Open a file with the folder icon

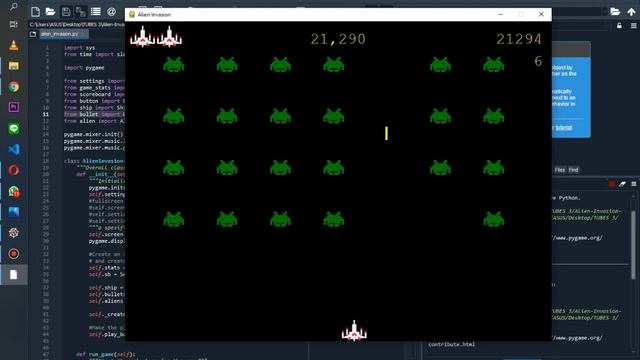pos(50,12)
